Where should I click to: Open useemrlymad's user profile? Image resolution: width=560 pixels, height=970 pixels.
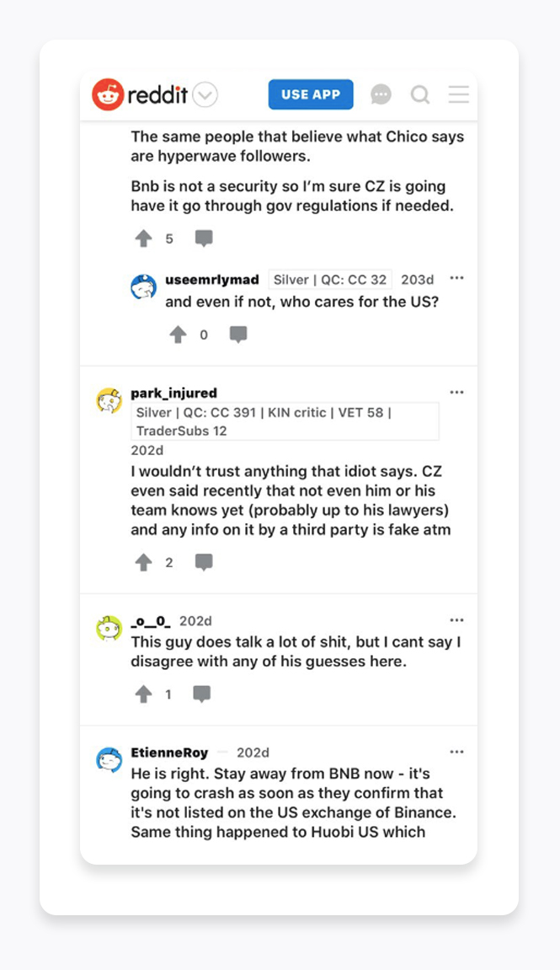point(212,280)
